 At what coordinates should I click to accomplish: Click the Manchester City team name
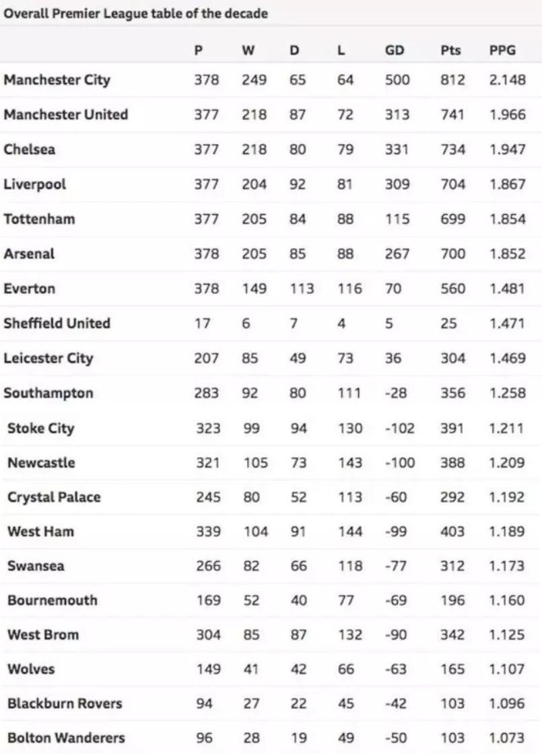(57, 79)
